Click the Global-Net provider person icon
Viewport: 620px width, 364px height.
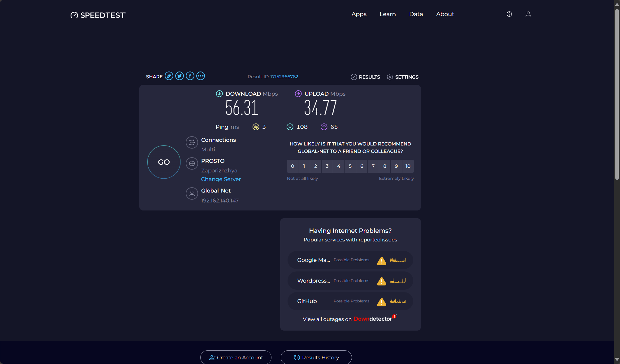(x=192, y=193)
